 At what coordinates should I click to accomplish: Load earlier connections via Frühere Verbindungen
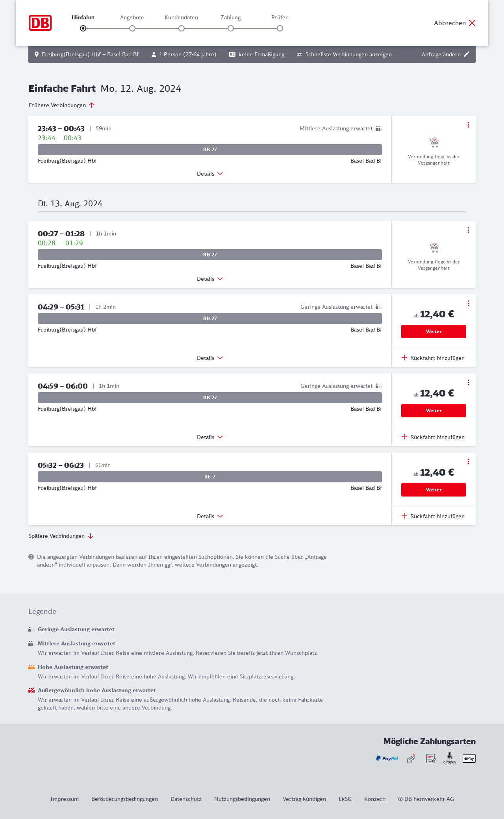[62, 105]
